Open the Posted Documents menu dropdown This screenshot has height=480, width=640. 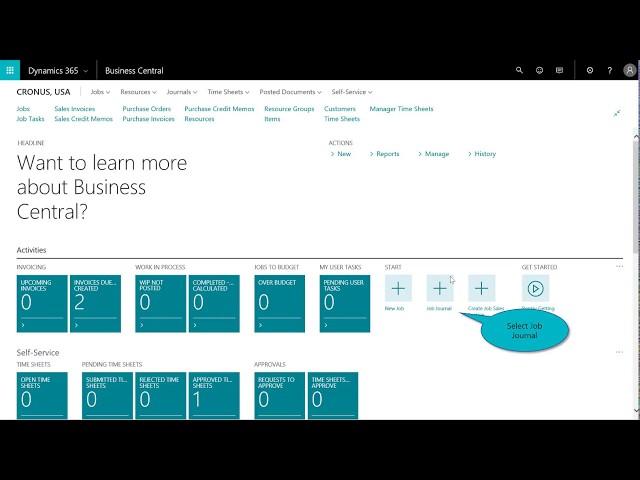point(290,92)
